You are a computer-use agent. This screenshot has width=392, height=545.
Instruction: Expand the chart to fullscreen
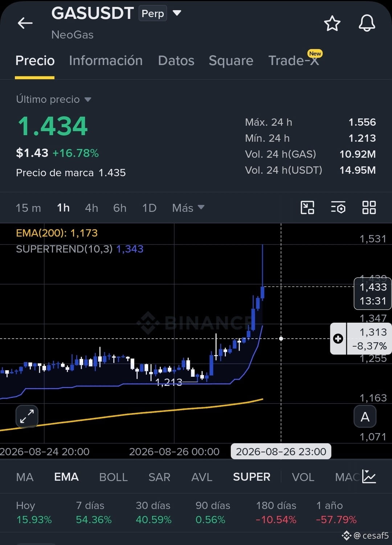(x=27, y=416)
